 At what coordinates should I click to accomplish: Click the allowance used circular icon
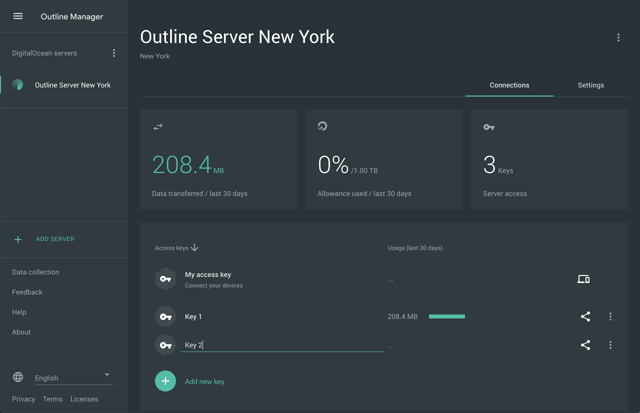(322, 126)
